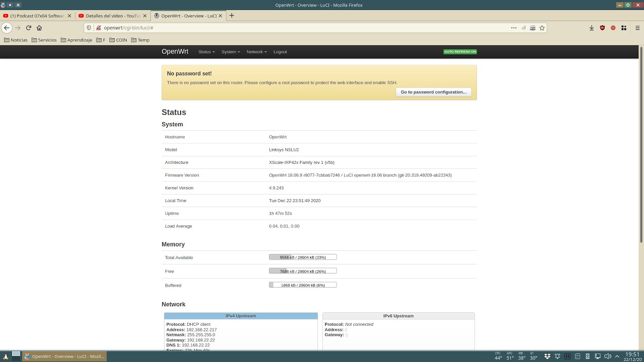Click the Free memory progress bar

[x=303, y=271]
